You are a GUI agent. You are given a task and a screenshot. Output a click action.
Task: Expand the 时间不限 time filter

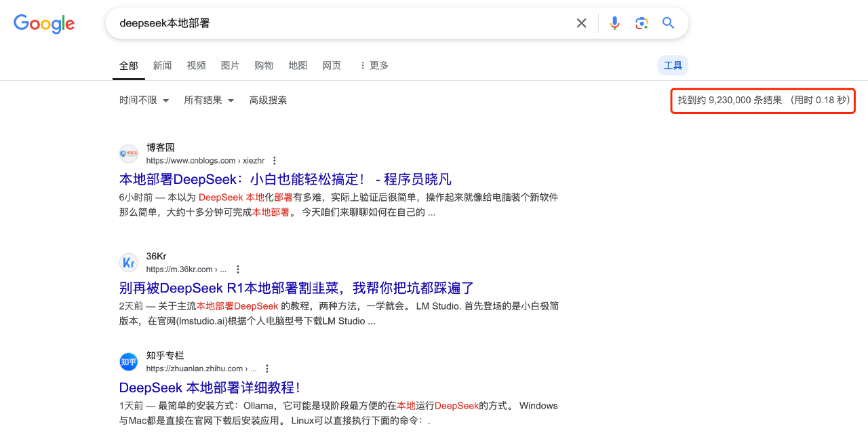pos(144,100)
